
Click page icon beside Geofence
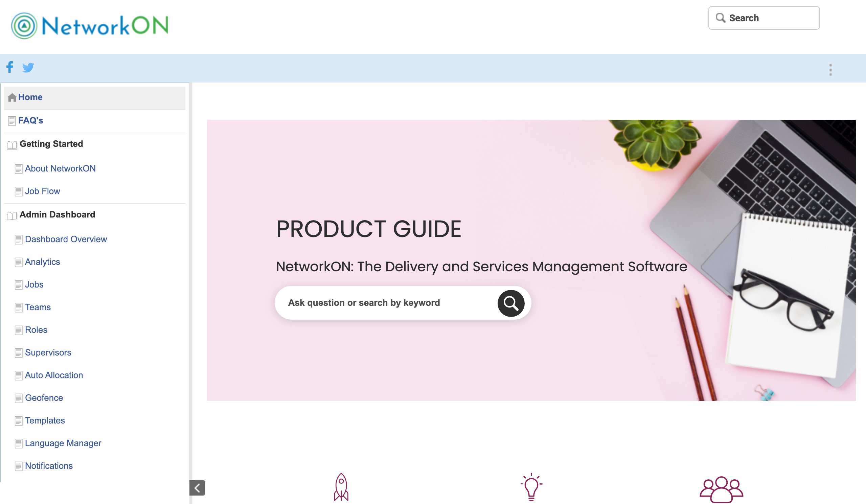tap(19, 398)
